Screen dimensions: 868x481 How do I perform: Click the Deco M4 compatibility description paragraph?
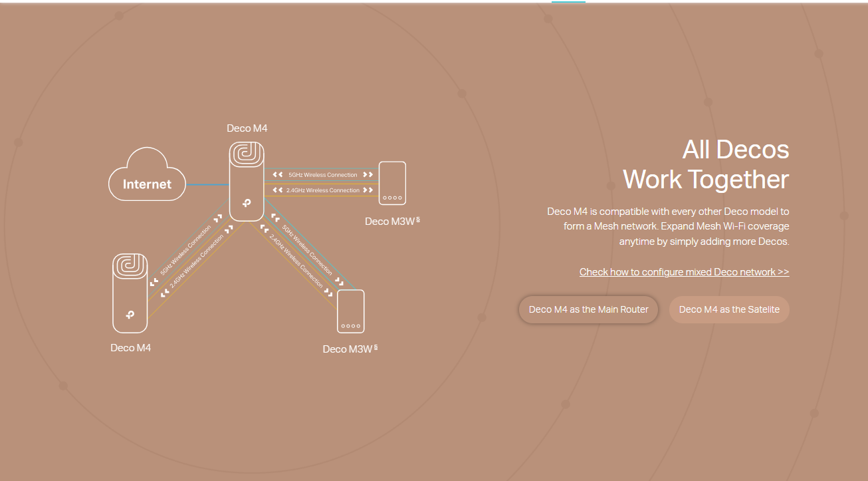point(668,226)
